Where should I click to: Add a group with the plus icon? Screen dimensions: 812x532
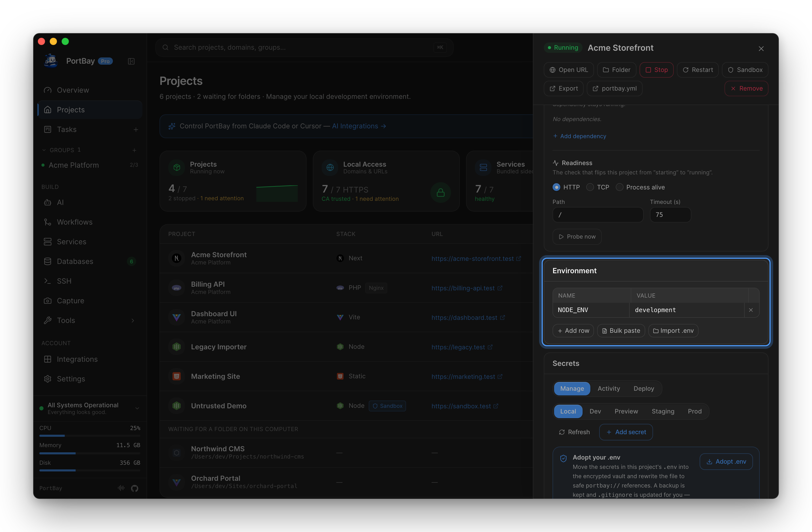tap(134, 150)
